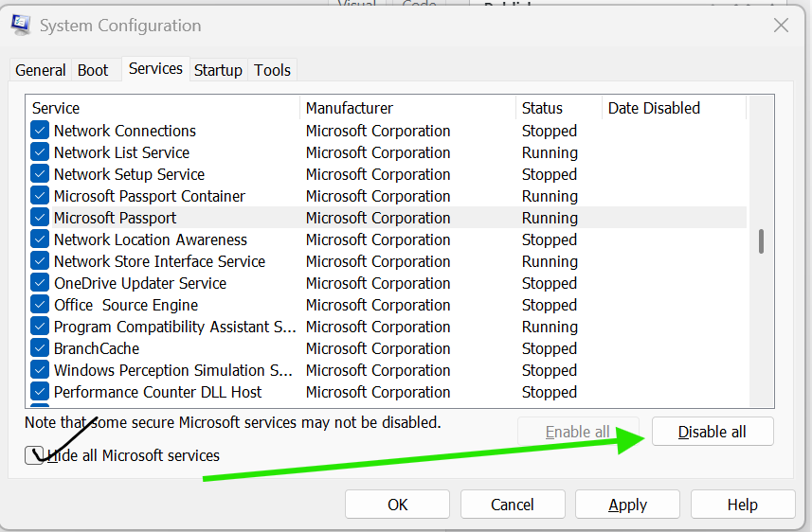Confirm with the OK button
Viewport: 812px width, 532px height.
pos(397,505)
